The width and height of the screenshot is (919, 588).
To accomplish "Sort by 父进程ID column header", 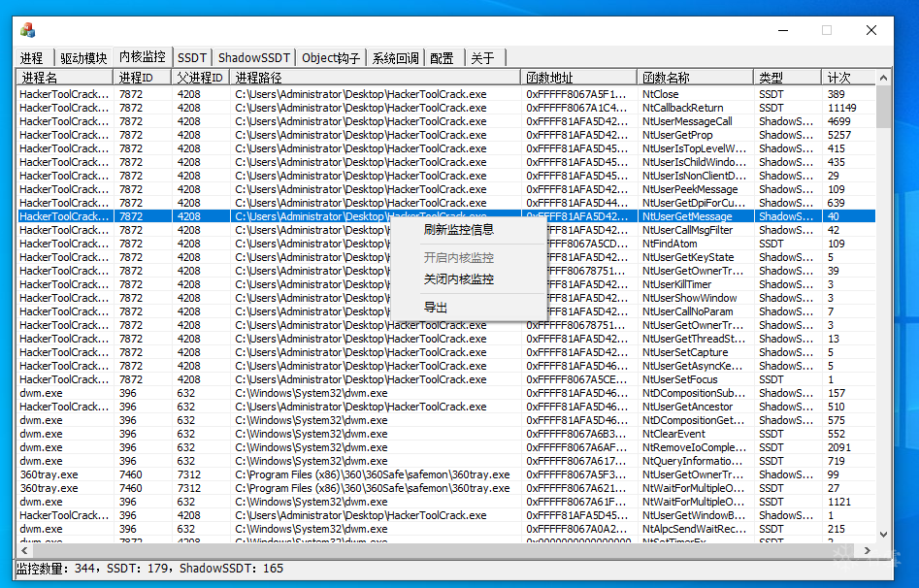I will point(201,78).
